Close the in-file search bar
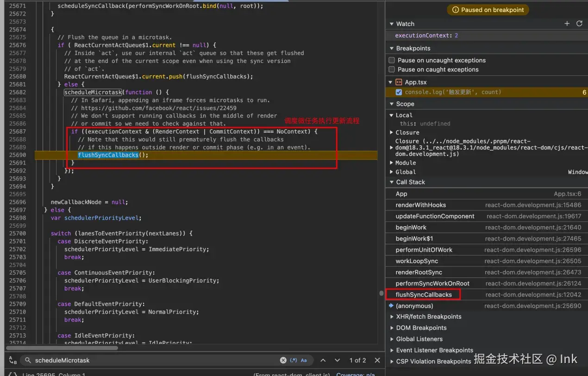The image size is (588, 376). (x=377, y=360)
